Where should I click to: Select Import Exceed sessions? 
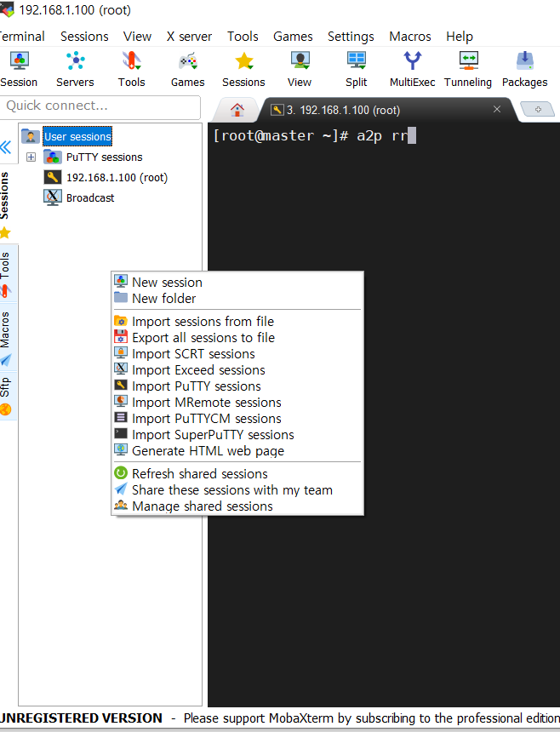(x=237, y=370)
